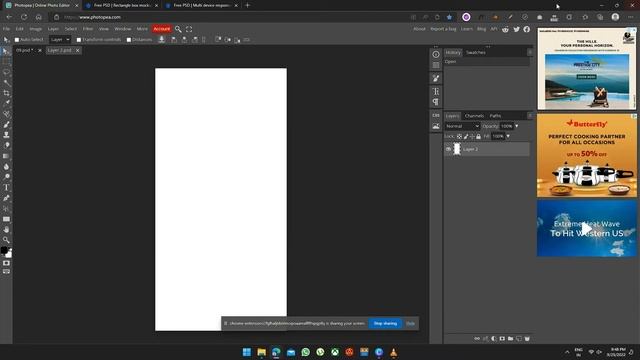Select the Move tool in the toolbox
This screenshot has height=360, width=640.
tap(6, 51)
